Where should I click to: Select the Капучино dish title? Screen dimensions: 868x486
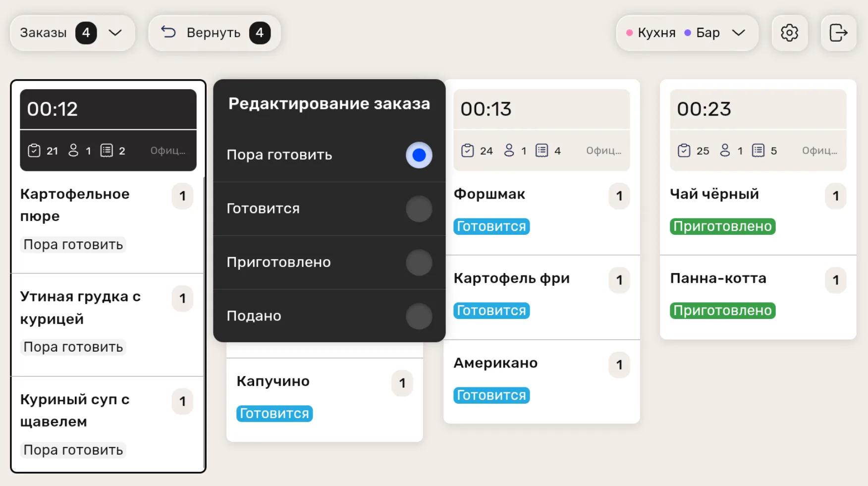pyautogui.click(x=273, y=381)
